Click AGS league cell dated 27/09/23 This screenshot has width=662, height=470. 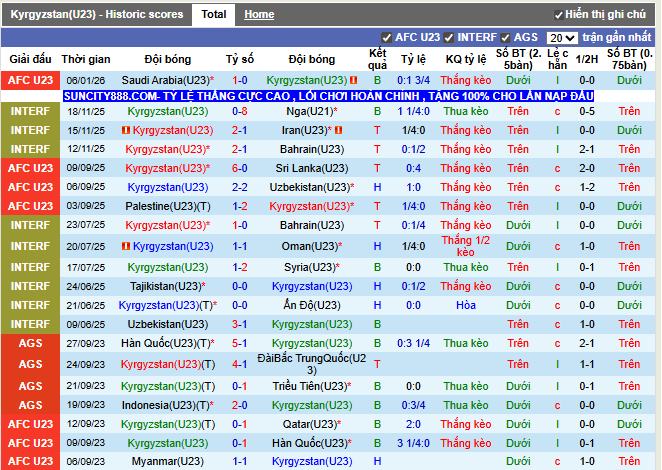click(30, 343)
